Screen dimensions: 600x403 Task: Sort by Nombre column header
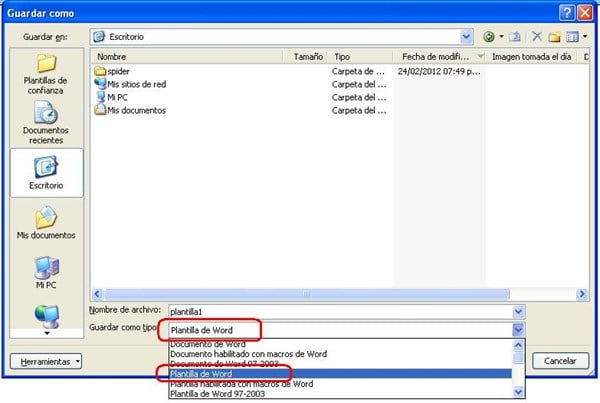(x=187, y=57)
